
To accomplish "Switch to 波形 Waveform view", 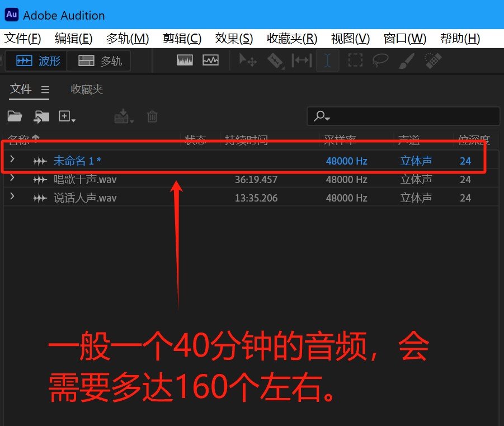I will coord(37,61).
